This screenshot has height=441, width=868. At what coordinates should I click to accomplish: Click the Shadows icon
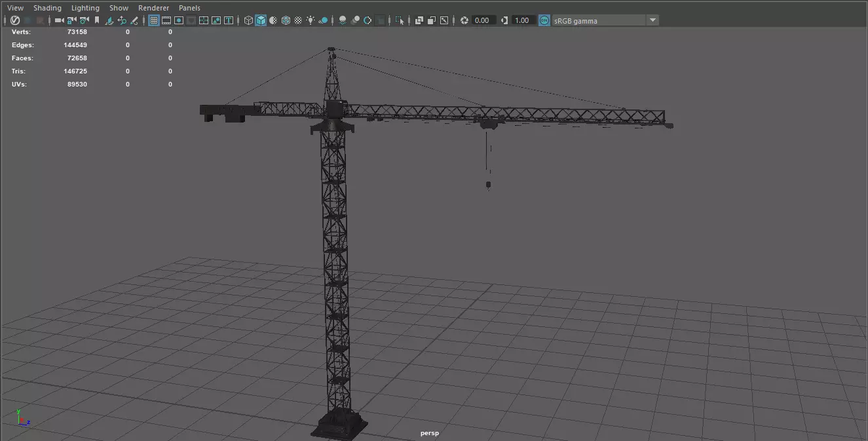point(324,20)
